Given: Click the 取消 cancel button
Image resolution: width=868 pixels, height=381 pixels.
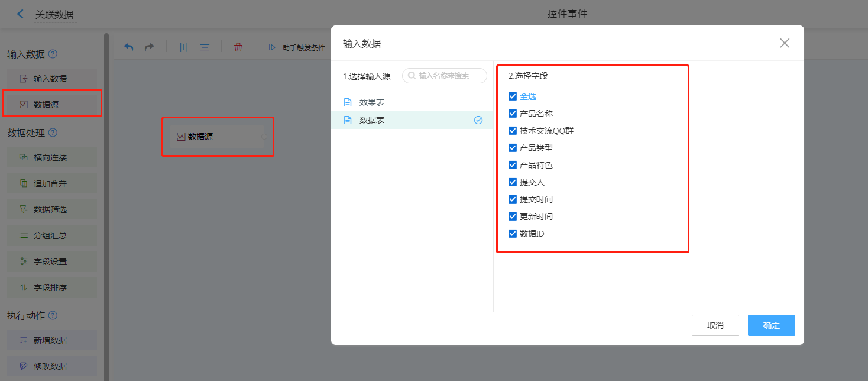Looking at the screenshot, I should (715, 325).
